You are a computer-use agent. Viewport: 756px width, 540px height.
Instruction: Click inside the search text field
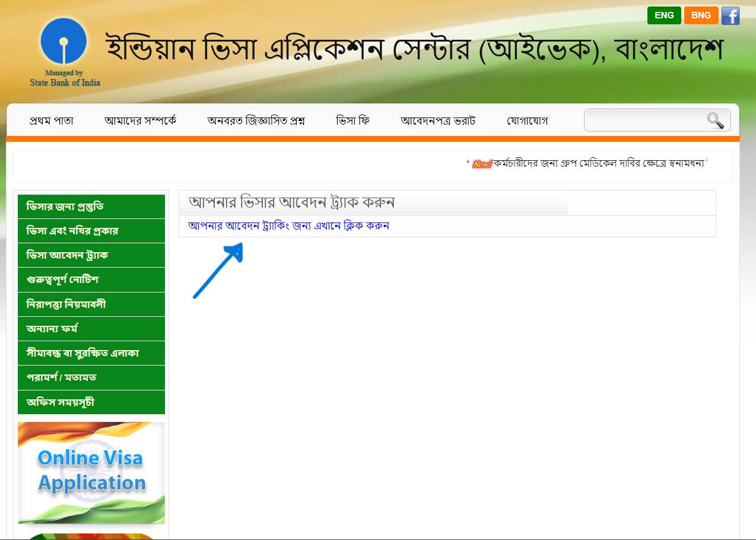pos(644,120)
